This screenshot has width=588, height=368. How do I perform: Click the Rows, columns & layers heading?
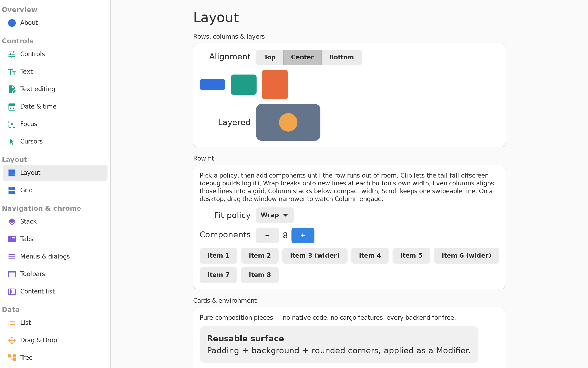tap(229, 37)
